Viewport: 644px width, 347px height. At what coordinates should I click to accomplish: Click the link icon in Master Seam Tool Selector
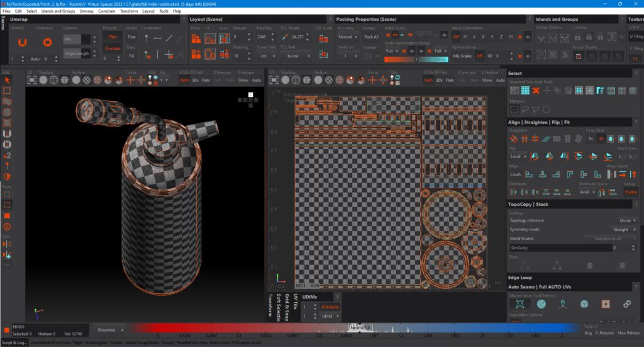pyautogui.click(x=626, y=304)
